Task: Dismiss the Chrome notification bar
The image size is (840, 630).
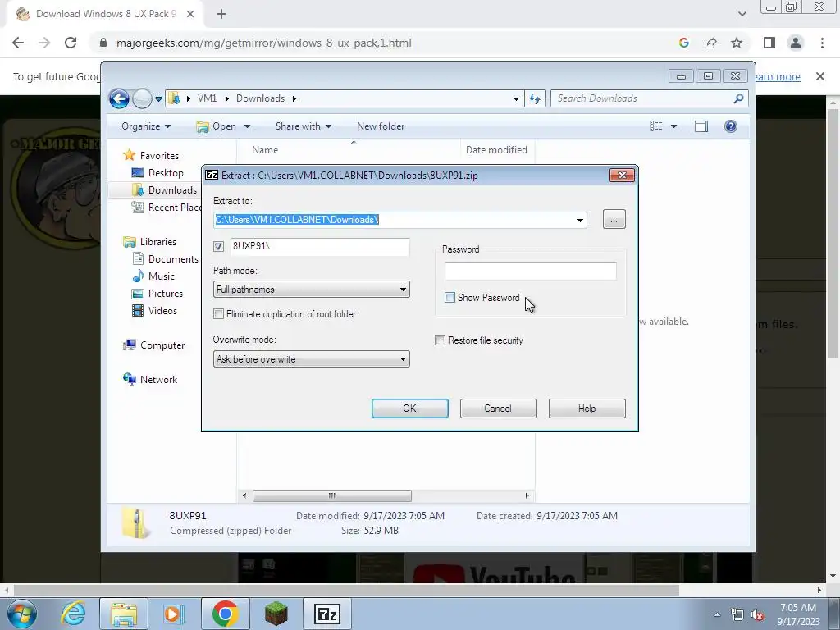Action: tap(820, 76)
